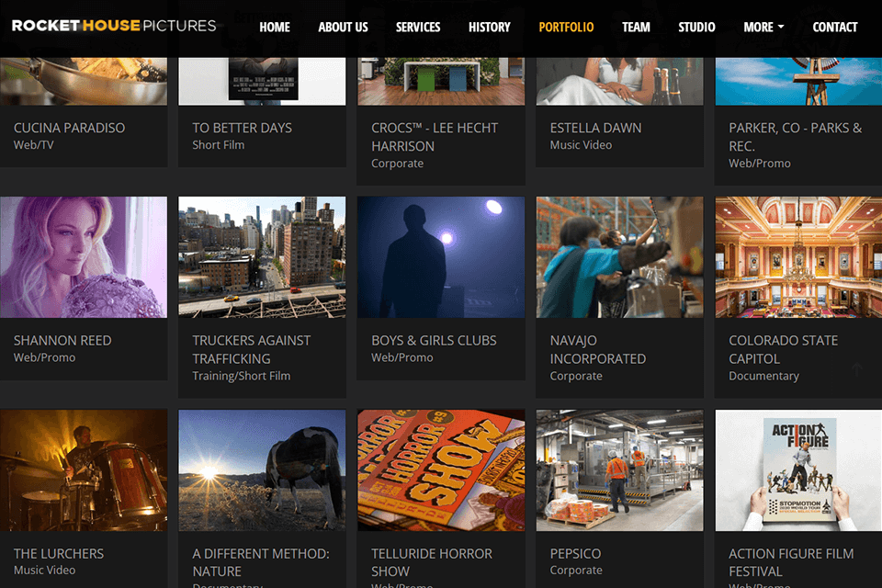Click "Corporate" under Crocs - Lee Hecht Harrison
Viewport: 882px width, 588px height.
[x=397, y=164]
